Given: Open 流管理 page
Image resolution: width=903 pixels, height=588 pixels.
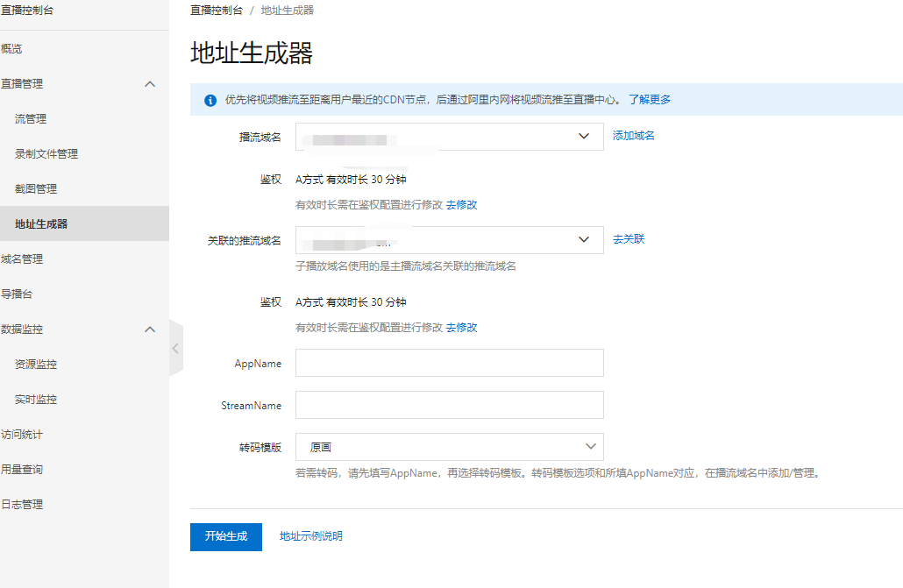Looking at the screenshot, I should point(31,118).
